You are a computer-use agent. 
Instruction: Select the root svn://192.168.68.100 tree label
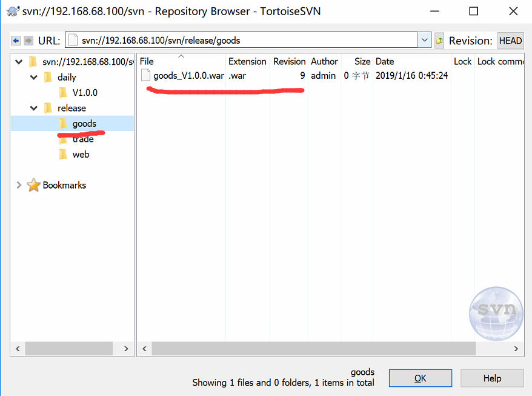click(87, 62)
